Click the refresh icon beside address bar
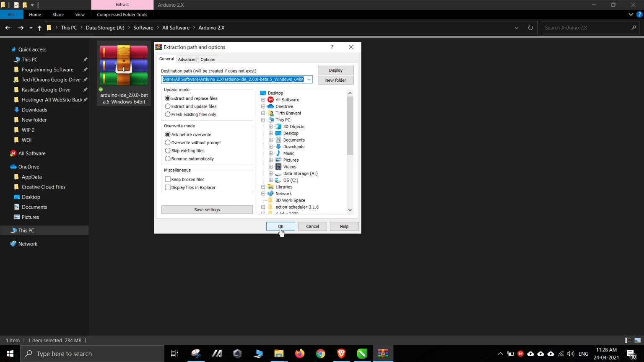 pyautogui.click(x=530, y=28)
